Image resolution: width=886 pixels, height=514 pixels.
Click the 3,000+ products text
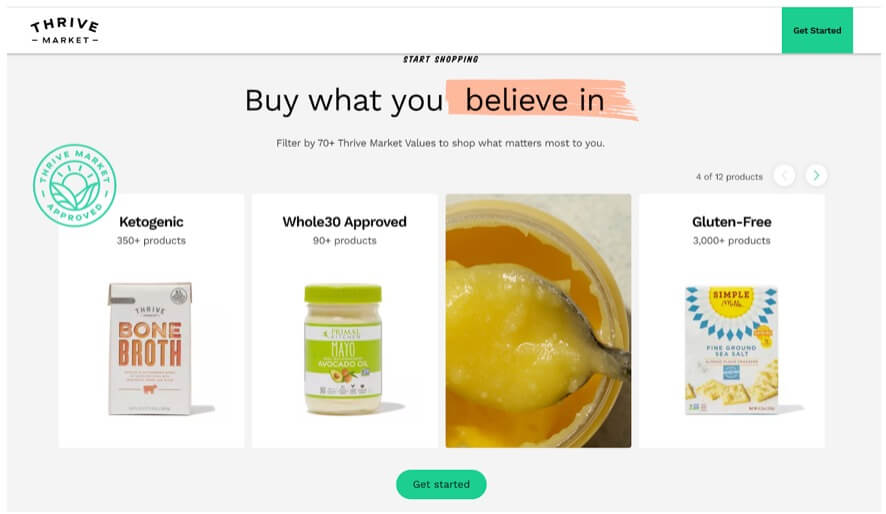pyautogui.click(x=731, y=241)
